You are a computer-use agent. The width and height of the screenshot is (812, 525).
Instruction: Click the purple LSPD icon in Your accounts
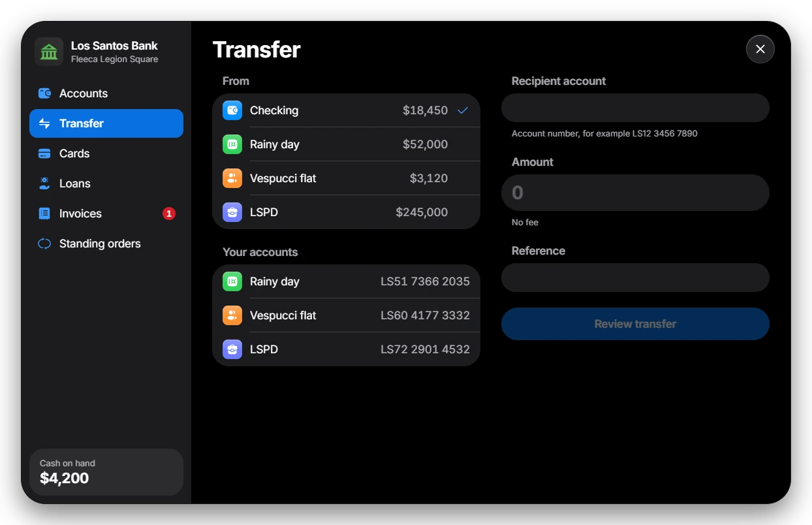[x=232, y=349]
